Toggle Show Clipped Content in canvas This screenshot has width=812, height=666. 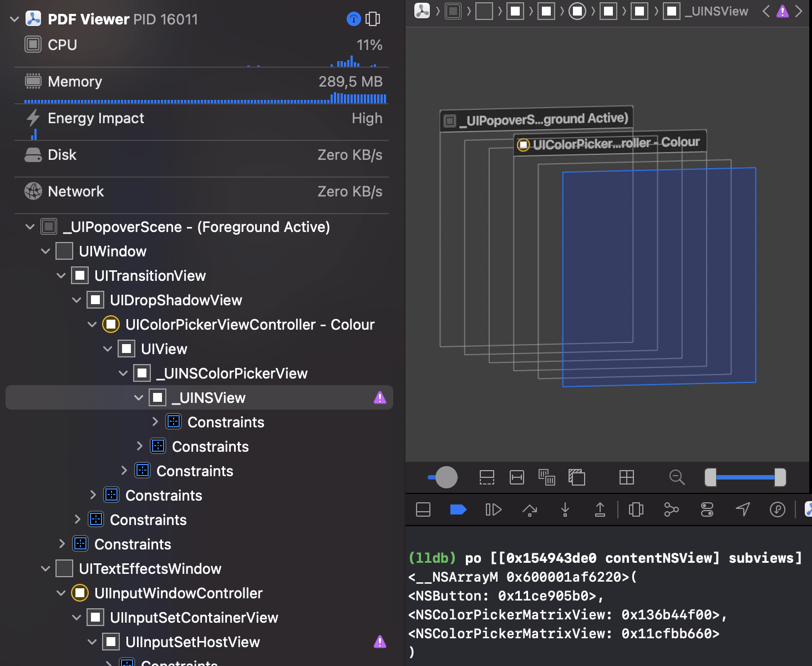tap(487, 477)
